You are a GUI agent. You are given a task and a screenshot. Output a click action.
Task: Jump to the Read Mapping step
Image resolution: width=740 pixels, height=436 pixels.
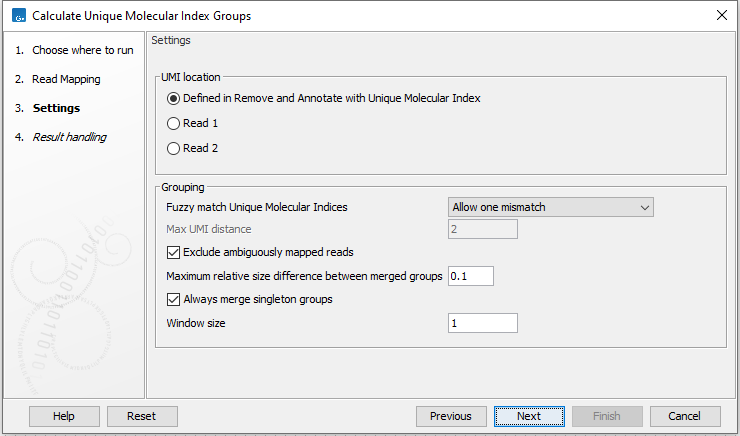(x=66, y=79)
